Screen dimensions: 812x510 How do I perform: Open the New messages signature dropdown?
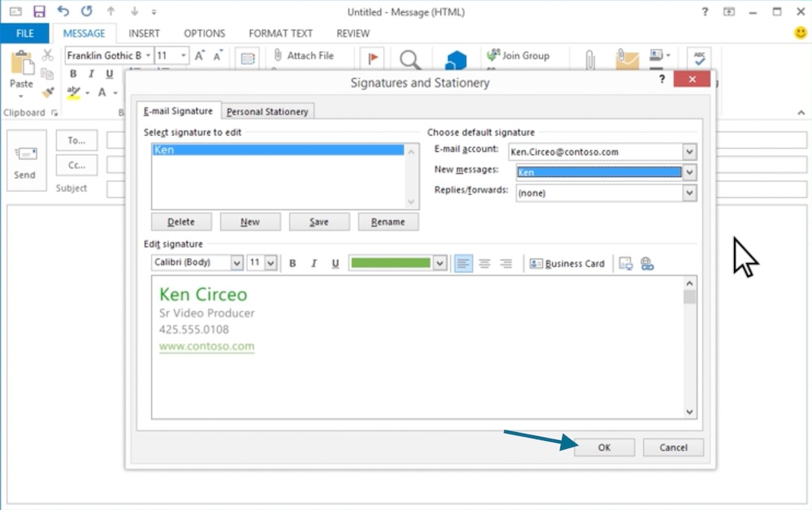coord(689,172)
